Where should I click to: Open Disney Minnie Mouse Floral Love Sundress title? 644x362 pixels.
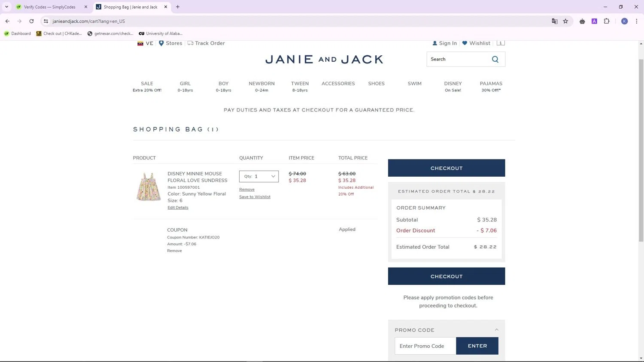[x=197, y=177]
